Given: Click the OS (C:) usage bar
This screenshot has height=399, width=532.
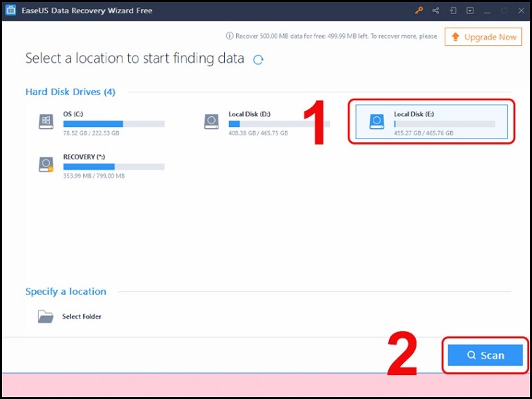Looking at the screenshot, I should [x=113, y=124].
